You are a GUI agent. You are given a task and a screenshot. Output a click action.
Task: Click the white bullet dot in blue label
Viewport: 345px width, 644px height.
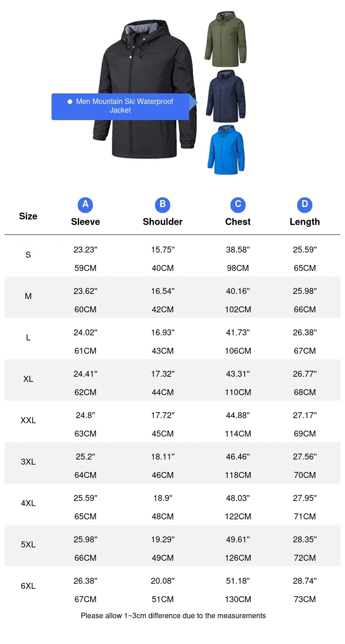[70, 102]
